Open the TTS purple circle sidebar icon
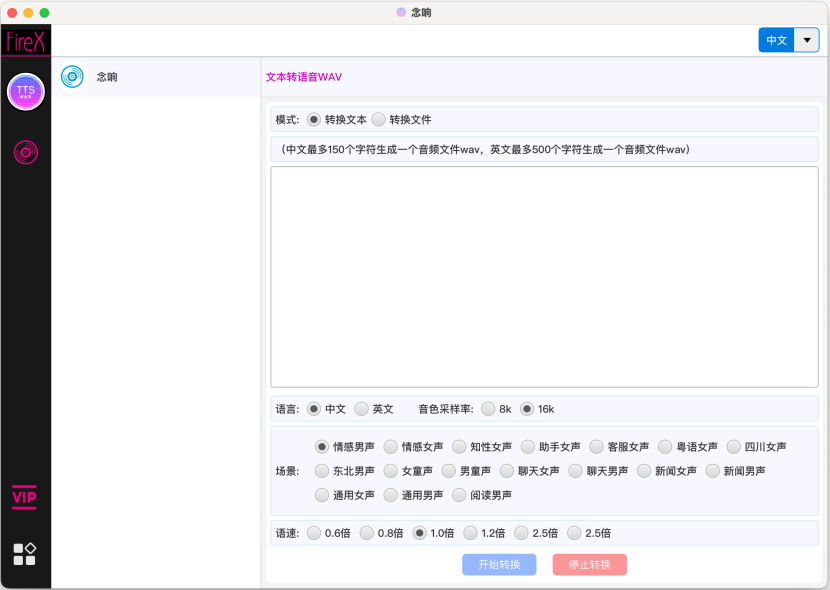The width and height of the screenshot is (830, 590). [x=25, y=92]
